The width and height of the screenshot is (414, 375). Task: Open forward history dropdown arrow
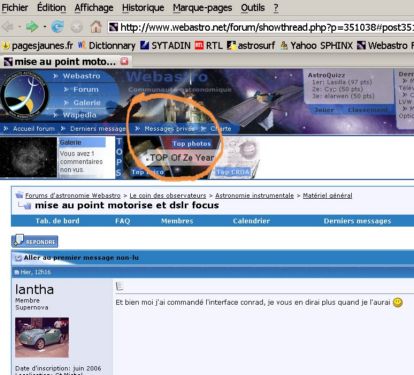(x=44, y=26)
